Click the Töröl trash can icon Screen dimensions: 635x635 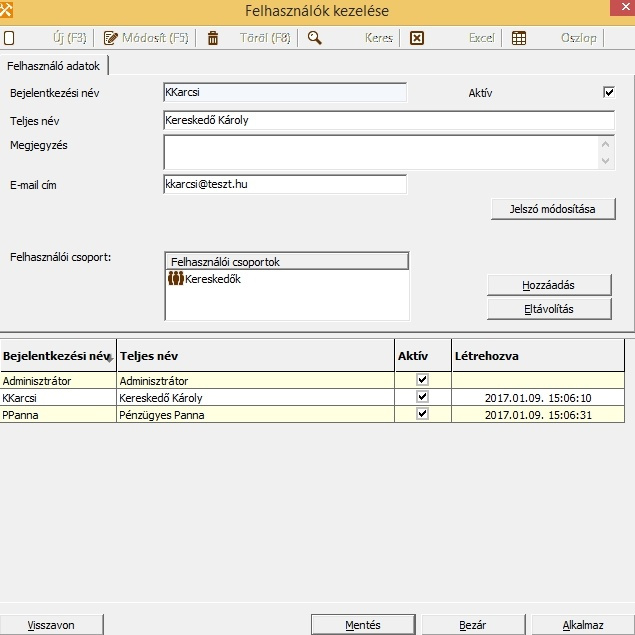212,38
